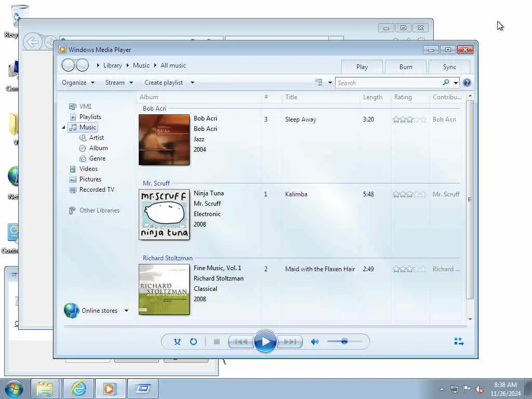
Task: Mute the volume speaker icon
Action: 314,342
